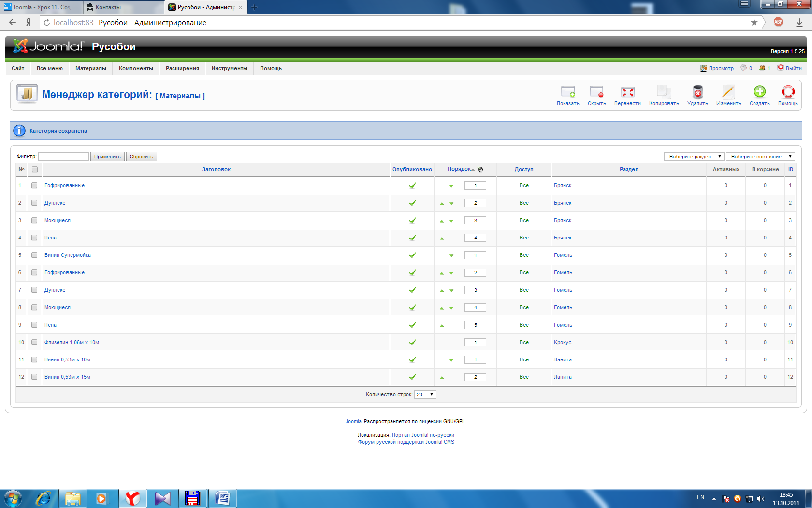
Task: Switch to the Контакты browser tab
Action: 123,7
